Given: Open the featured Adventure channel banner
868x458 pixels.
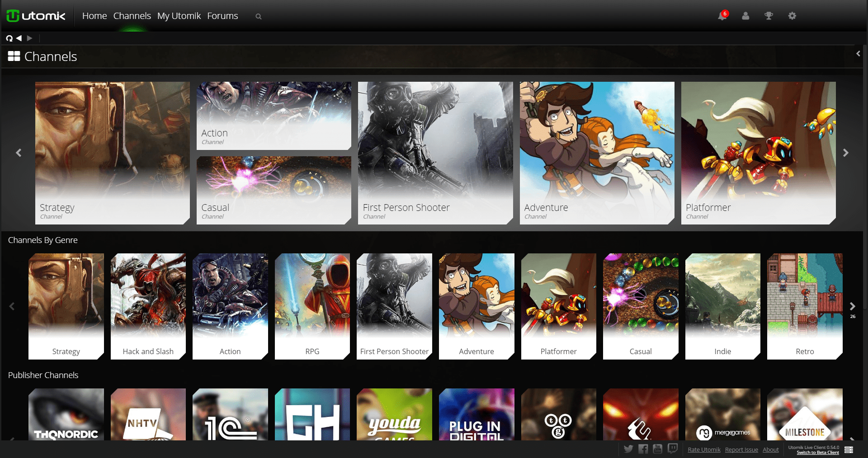Looking at the screenshot, I should coord(597,153).
